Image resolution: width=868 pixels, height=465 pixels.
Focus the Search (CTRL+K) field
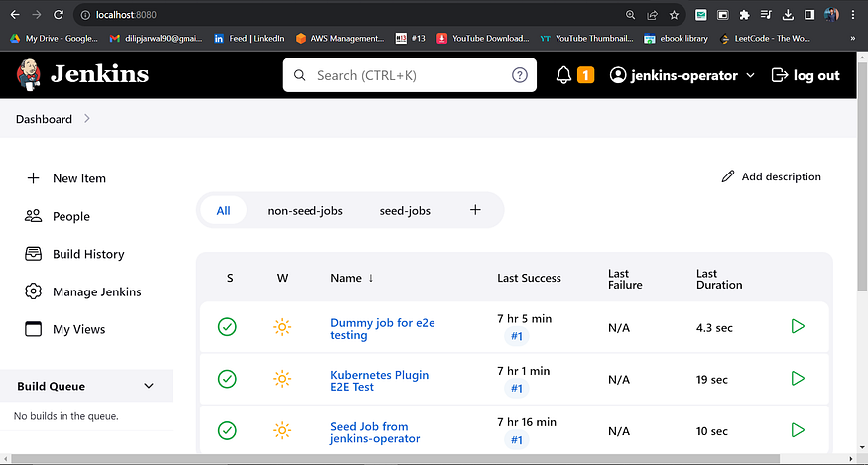[x=409, y=75]
